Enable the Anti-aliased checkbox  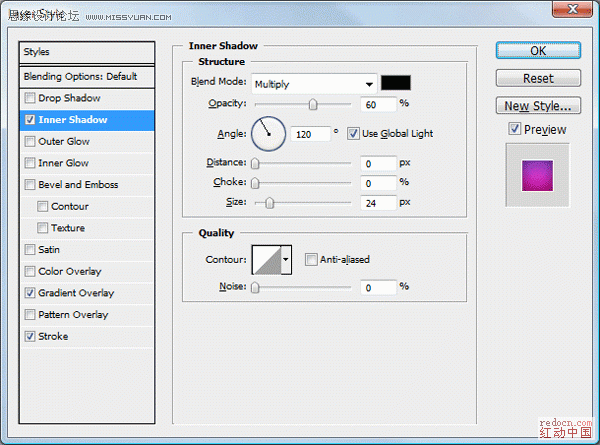point(311,259)
